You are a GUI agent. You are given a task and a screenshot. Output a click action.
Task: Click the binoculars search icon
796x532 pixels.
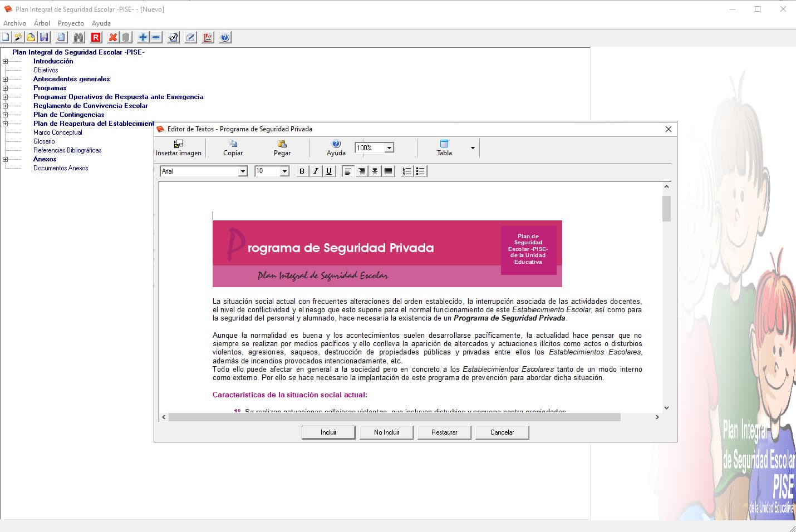[78, 37]
